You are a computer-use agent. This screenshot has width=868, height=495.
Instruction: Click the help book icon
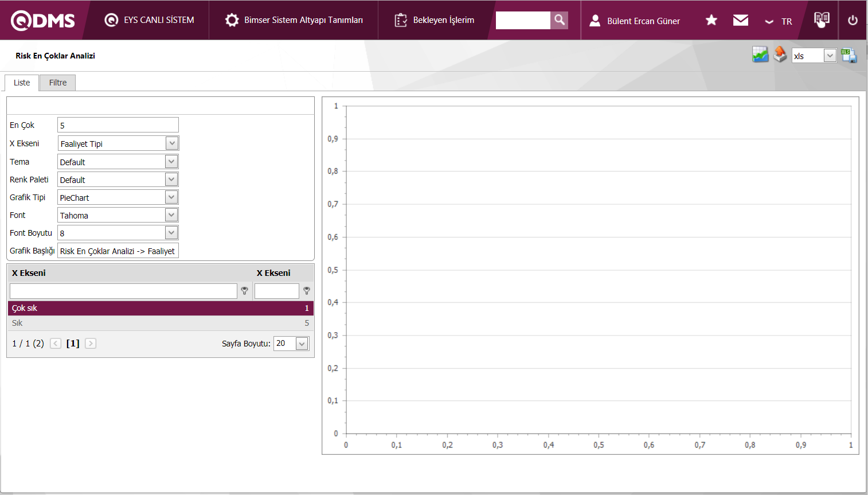click(822, 20)
